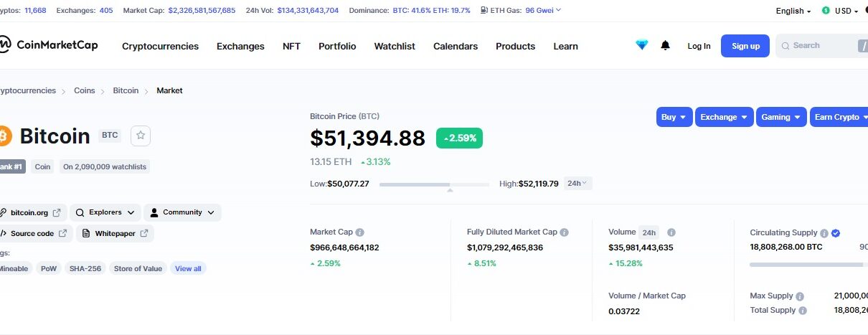Click the info icon beside Circulating Supply
The width and height of the screenshot is (868, 335).
click(824, 233)
